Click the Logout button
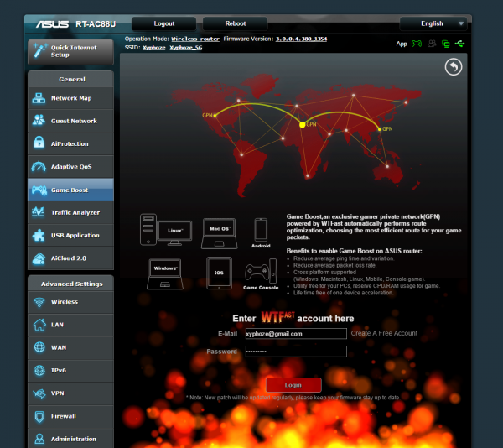 (x=164, y=23)
